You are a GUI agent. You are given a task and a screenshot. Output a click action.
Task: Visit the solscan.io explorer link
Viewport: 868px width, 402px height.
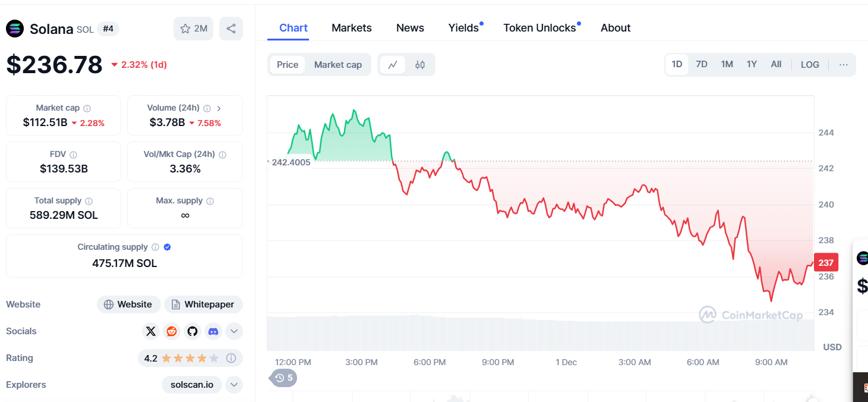[x=192, y=385]
